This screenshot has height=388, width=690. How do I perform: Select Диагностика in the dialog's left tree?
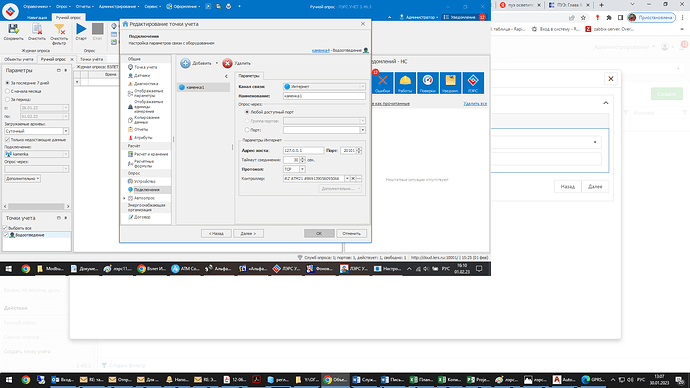coord(146,84)
